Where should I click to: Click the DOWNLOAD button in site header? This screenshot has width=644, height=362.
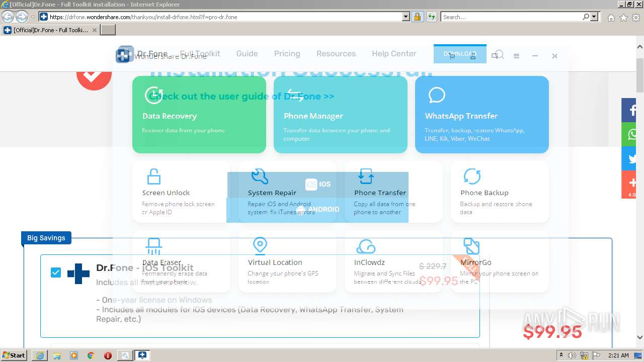(x=460, y=54)
